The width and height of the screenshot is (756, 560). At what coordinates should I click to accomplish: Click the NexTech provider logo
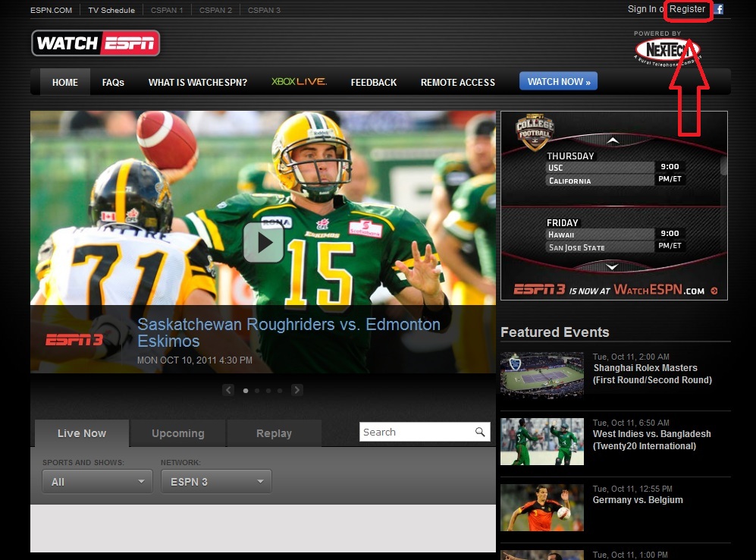pyautogui.click(x=667, y=51)
